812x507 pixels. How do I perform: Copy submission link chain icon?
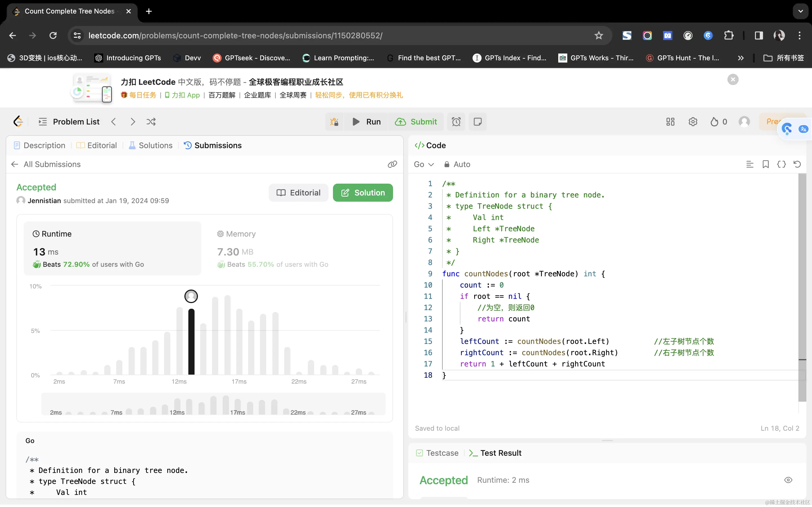392,164
